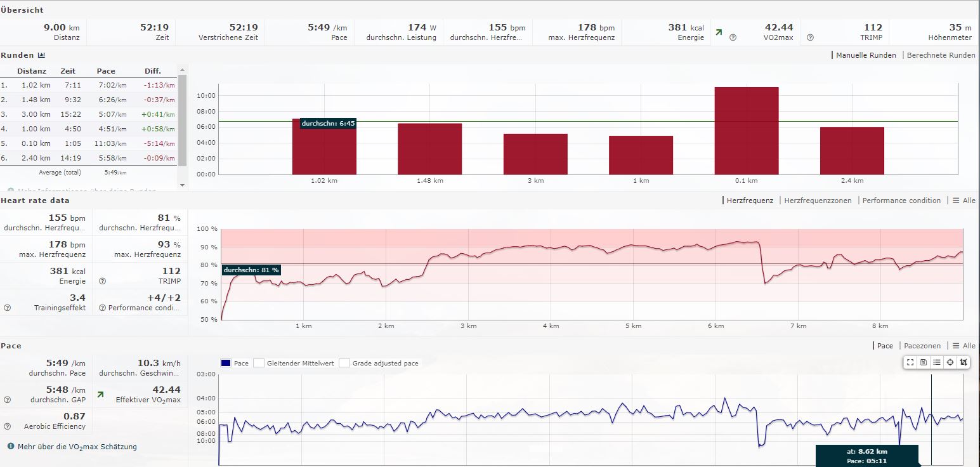The image size is (980, 467).
Task: Open Mehr über die VO2max Schätzung link
Action: pos(77,447)
